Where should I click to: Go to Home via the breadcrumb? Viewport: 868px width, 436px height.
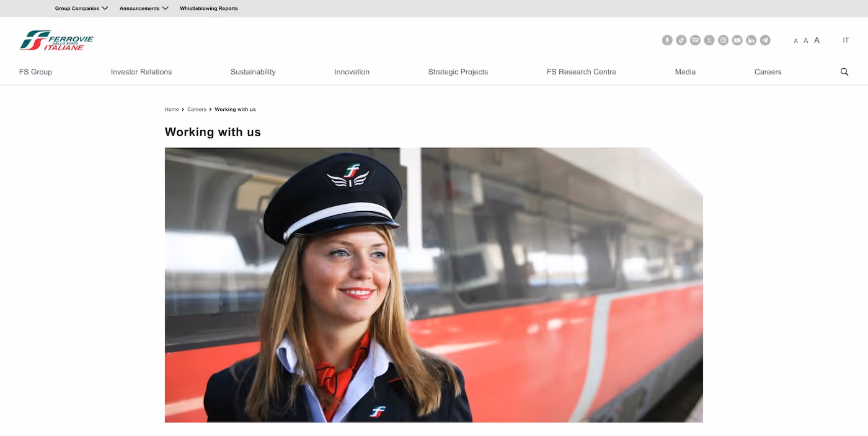[x=171, y=109]
